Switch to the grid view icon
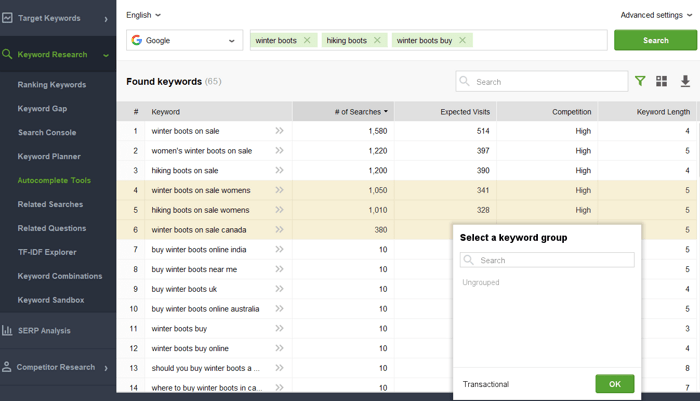 coord(662,81)
